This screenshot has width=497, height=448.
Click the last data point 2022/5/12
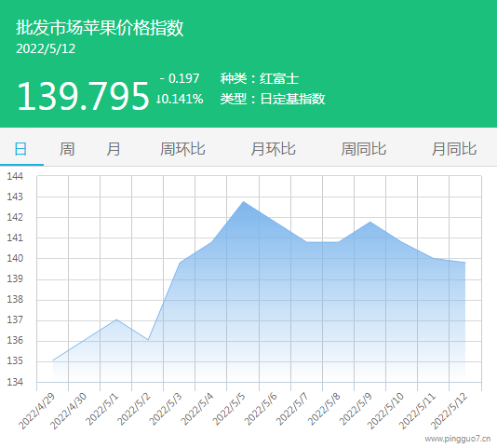pyautogui.click(x=465, y=263)
